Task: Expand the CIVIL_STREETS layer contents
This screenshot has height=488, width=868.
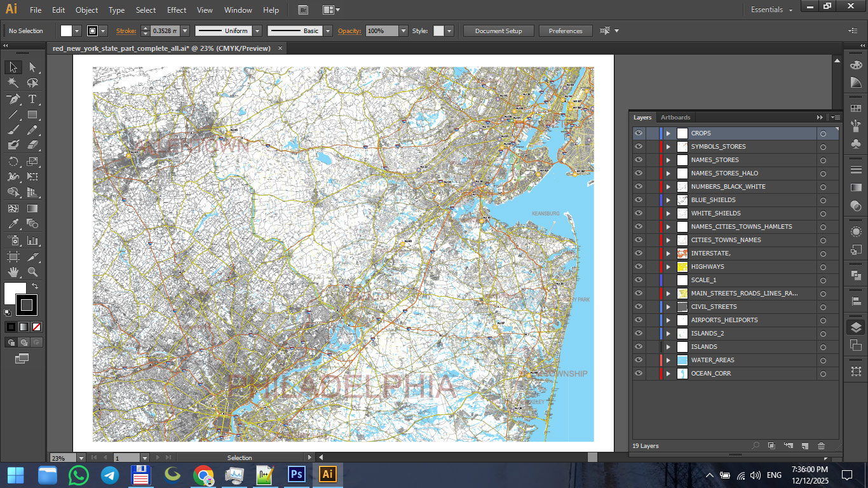Action: 668,307
